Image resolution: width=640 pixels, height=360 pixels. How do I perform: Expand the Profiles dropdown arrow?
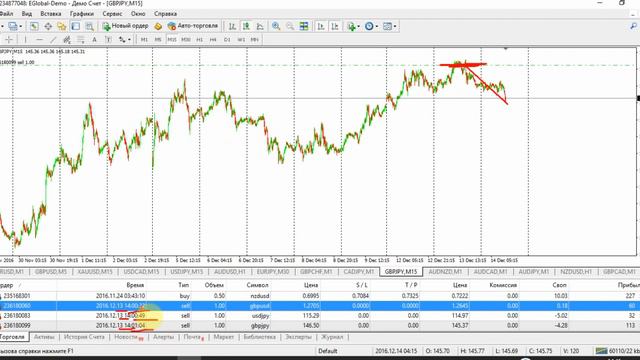tap(20, 27)
